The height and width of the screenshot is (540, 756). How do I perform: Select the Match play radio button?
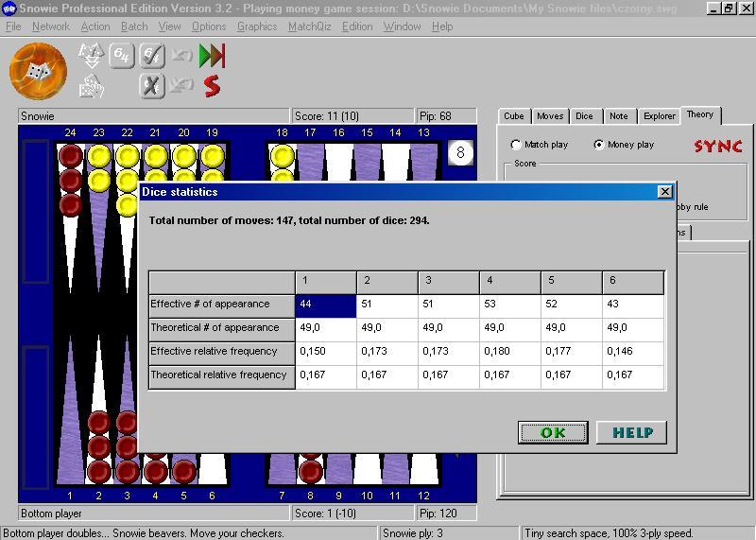[516, 145]
